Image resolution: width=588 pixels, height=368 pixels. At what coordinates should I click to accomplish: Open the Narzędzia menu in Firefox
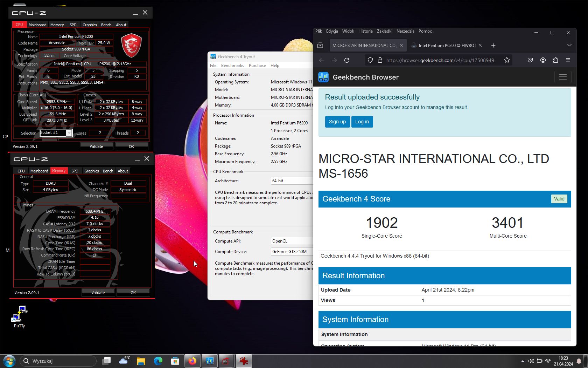[x=405, y=31]
